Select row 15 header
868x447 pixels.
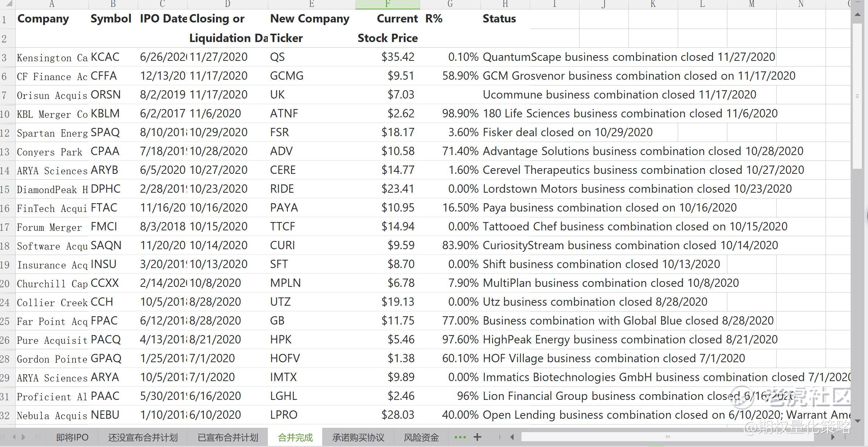7,189
